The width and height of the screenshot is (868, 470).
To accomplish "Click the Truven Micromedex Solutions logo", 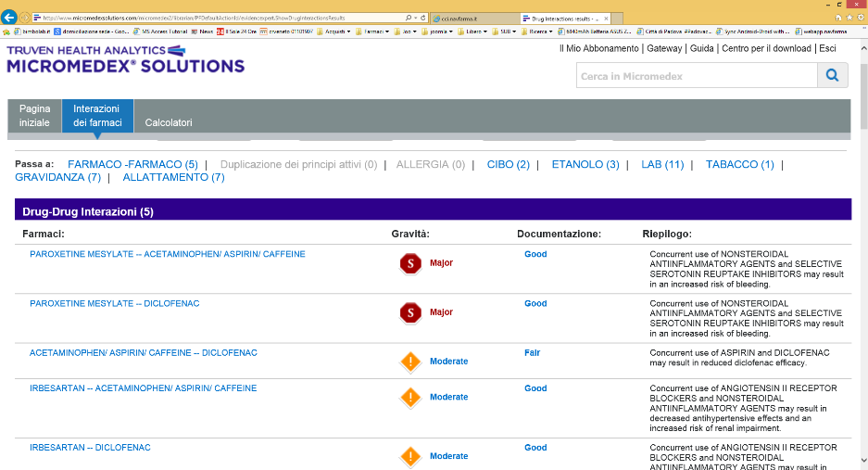I will point(125,59).
